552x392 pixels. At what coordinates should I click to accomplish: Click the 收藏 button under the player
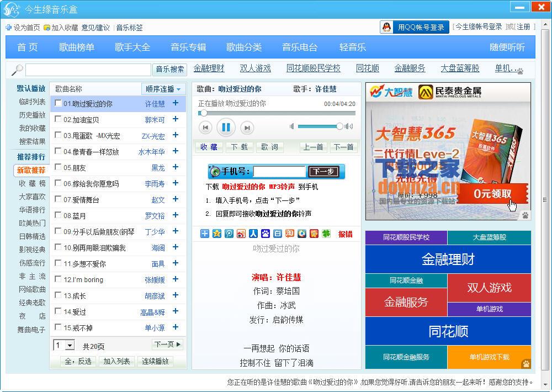point(209,147)
